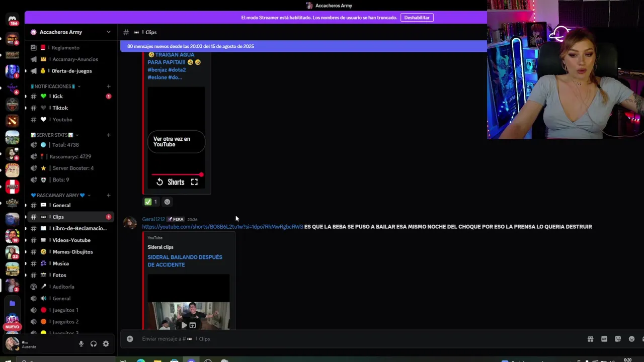
Task: Replay the Shorts video
Action: click(159, 182)
